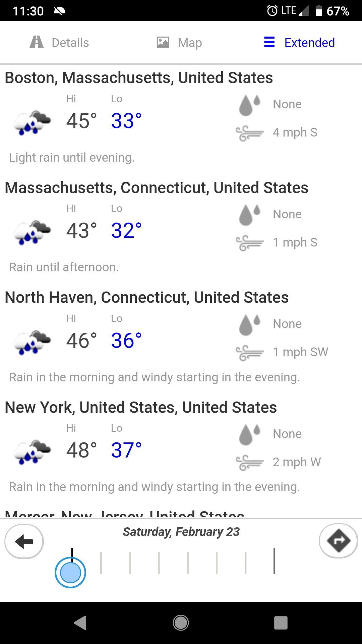Image resolution: width=362 pixels, height=644 pixels.
Task: Tap the hamburger icon beside Extended
Action: [269, 42]
